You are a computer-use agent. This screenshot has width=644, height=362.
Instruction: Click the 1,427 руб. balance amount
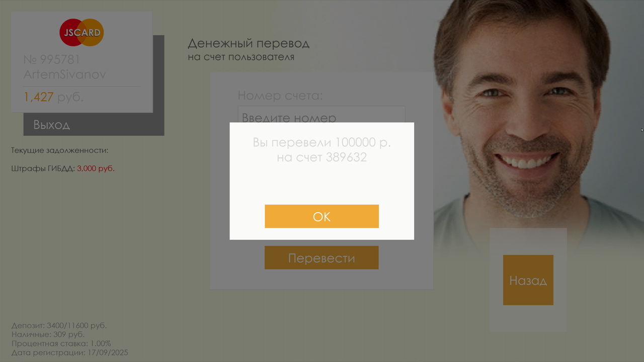tap(53, 97)
